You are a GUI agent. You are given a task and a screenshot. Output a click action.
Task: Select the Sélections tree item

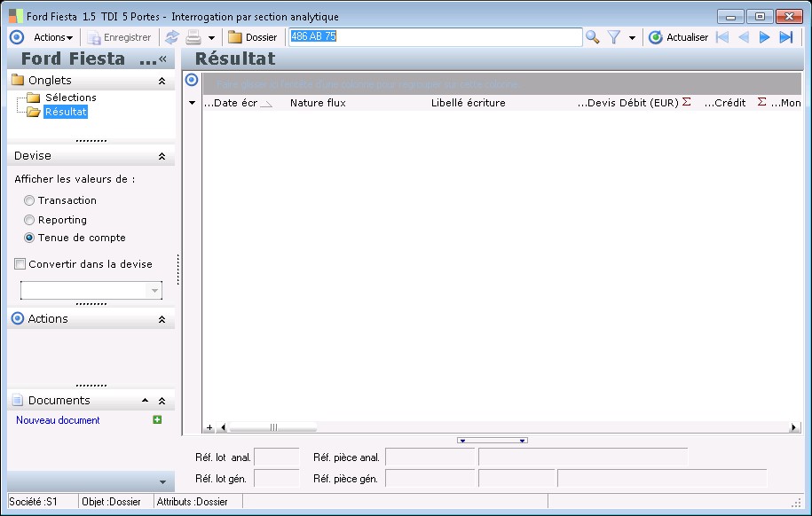70,98
